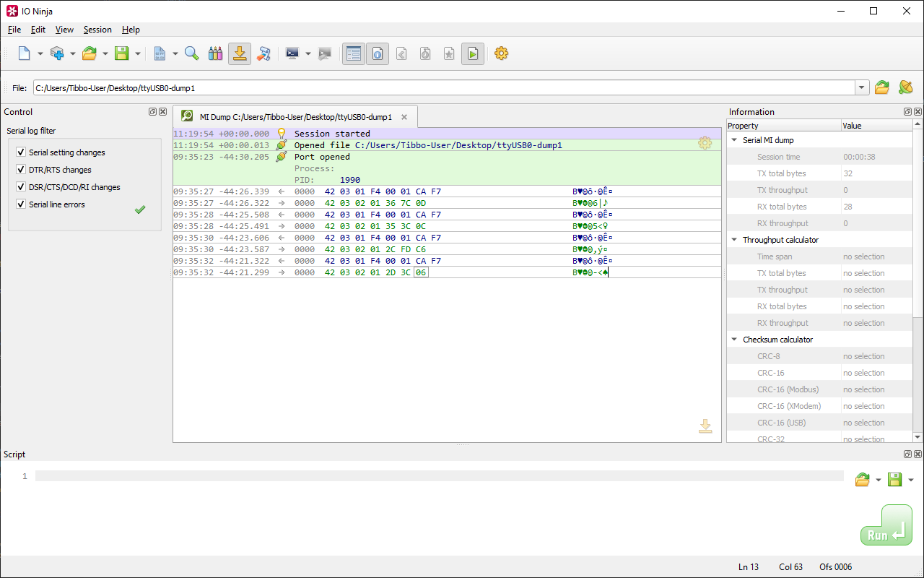Expand dropdown arrow beside save icon
Viewport: 924px width, 578px height.
coord(138,53)
